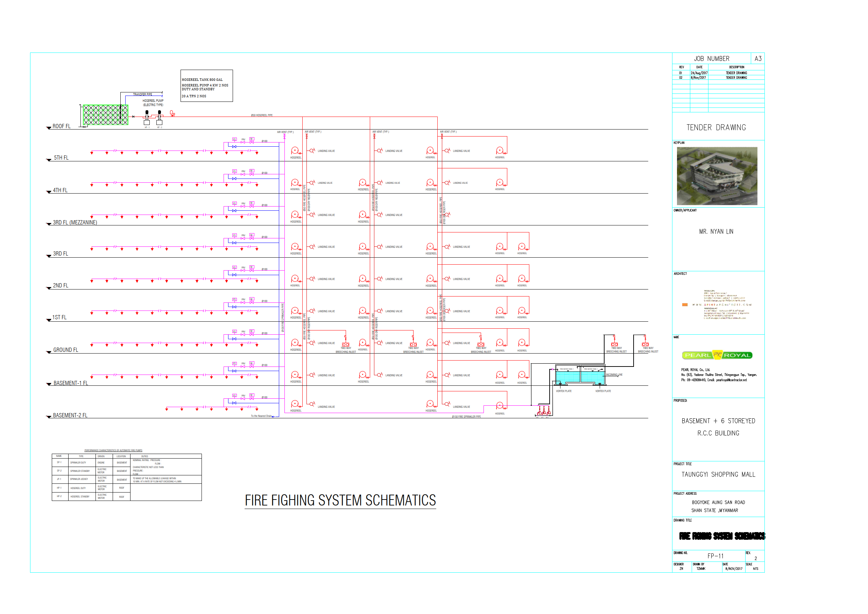Select the HP-1 hosereel pump symbol
The image size is (868, 614).
point(147,118)
